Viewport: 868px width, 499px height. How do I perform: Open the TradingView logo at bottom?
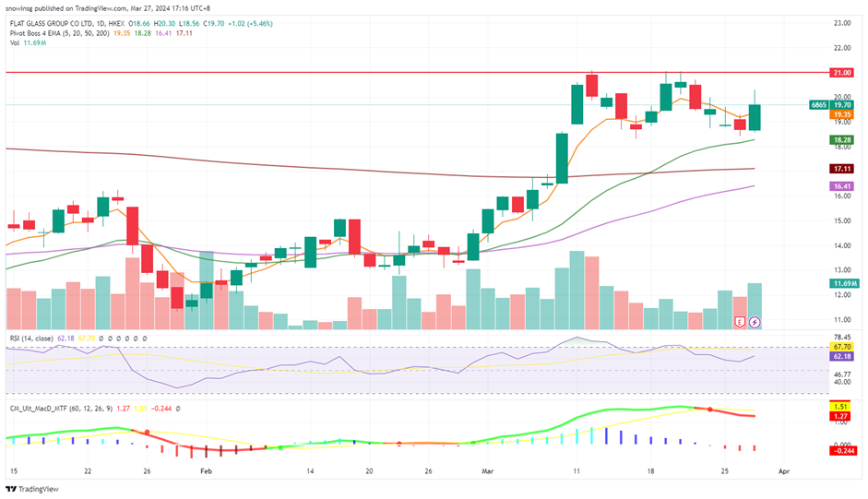pos(32,489)
